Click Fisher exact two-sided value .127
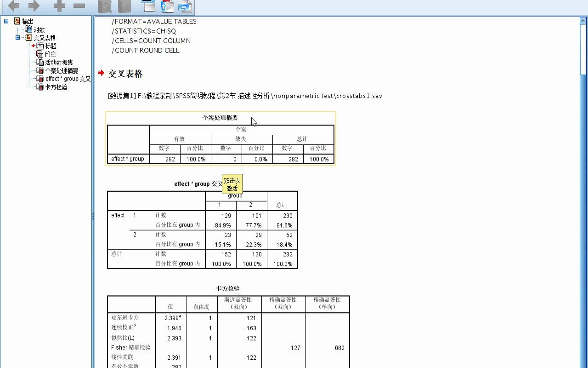588x368 pixels. coord(294,348)
